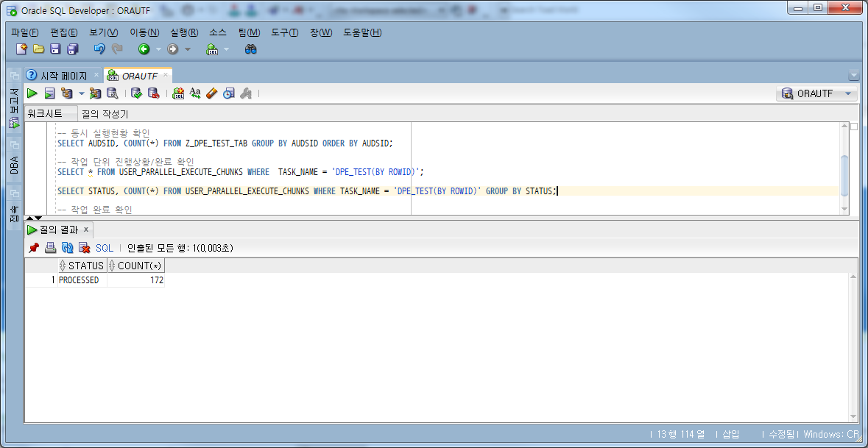Click the To Upper/Lower case Aa icon
The height and width of the screenshot is (448, 868).
195,93
